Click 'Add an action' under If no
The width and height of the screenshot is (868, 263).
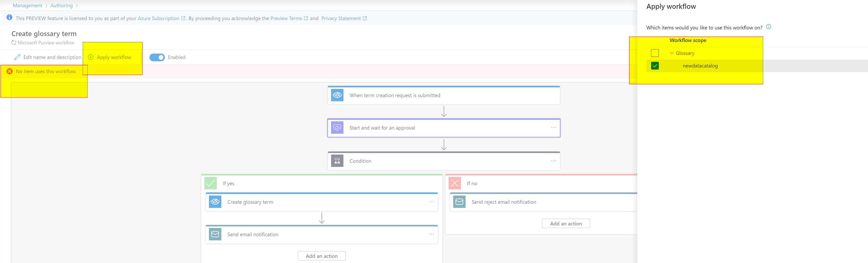[x=566, y=223]
